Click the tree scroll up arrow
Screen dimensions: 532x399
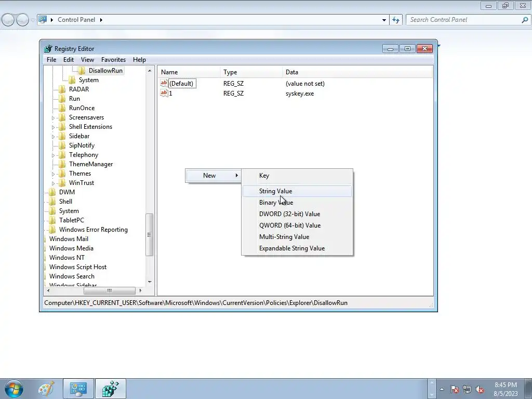point(150,71)
